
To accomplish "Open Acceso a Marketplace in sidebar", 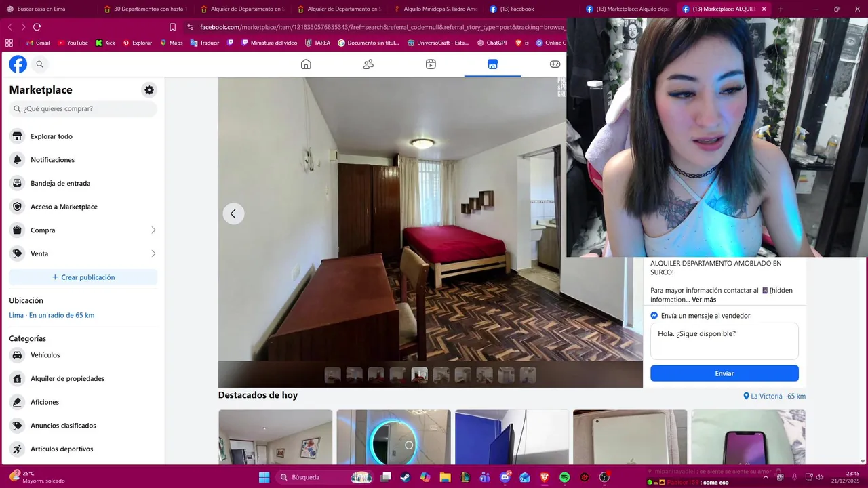I will [83, 207].
